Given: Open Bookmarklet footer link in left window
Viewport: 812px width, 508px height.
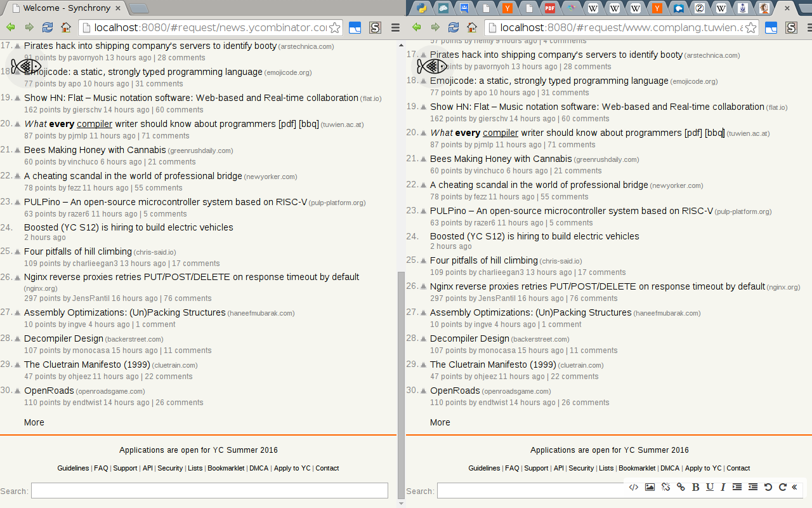Looking at the screenshot, I should pyautogui.click(x=226, y=468).
